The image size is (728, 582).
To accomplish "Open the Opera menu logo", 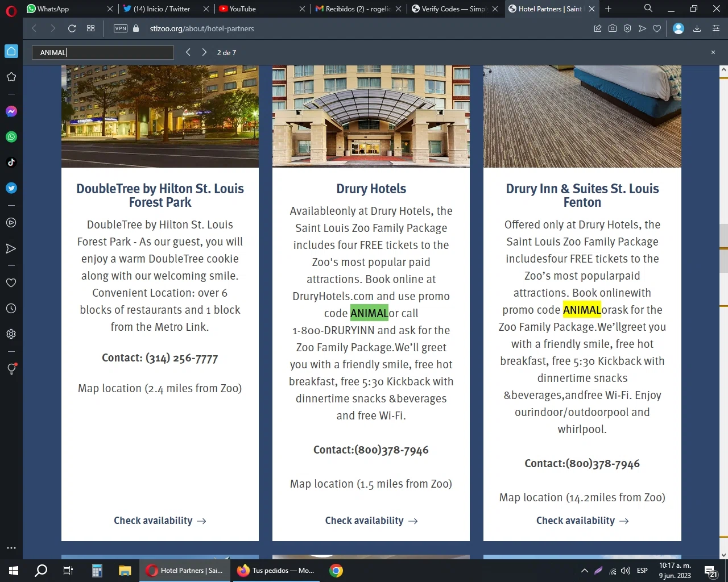I will (11, 10).
